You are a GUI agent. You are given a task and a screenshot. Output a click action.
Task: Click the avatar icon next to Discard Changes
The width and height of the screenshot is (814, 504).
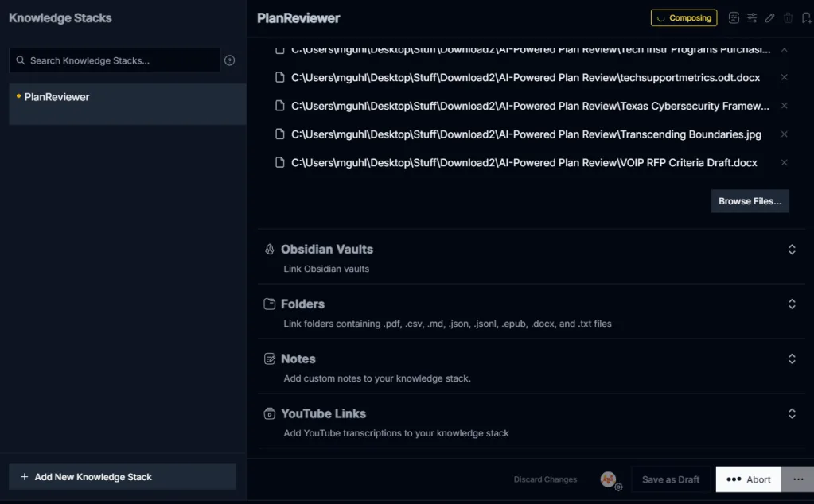click(609, 479)
